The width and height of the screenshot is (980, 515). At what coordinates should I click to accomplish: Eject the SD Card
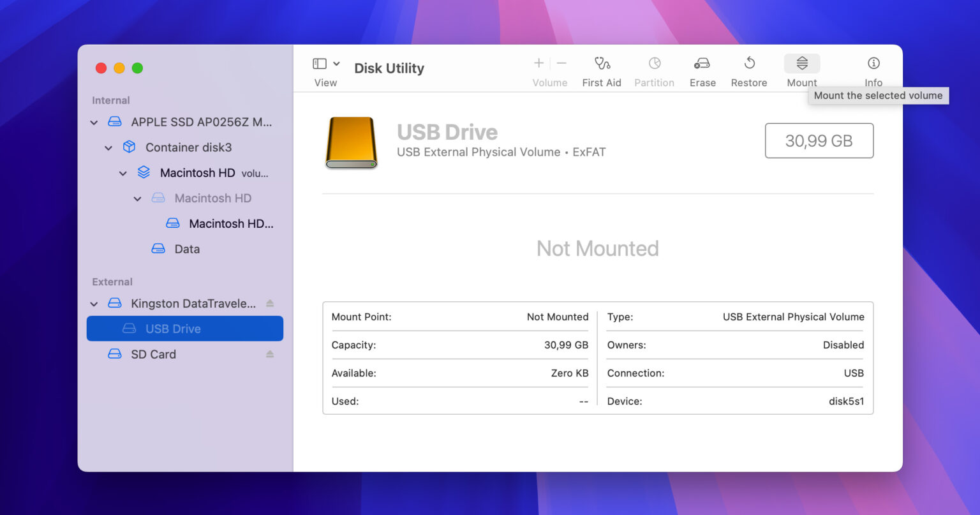(x=270, y=354)
